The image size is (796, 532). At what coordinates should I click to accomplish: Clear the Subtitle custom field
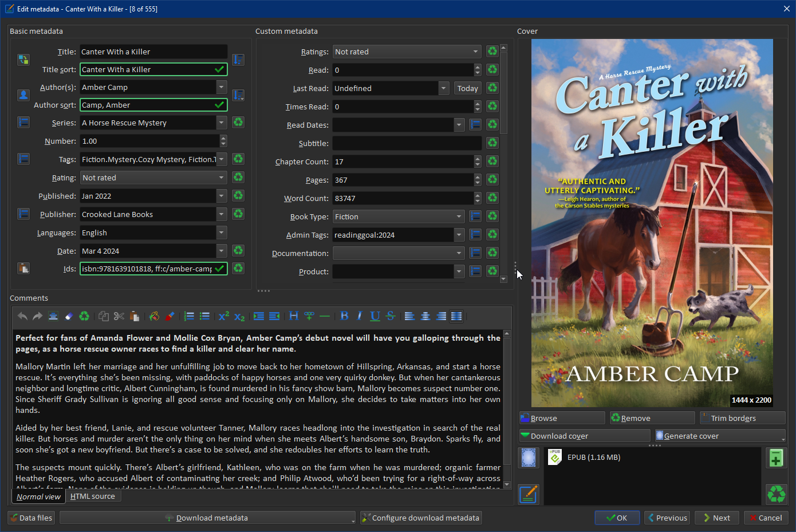(x=492, y=143)
